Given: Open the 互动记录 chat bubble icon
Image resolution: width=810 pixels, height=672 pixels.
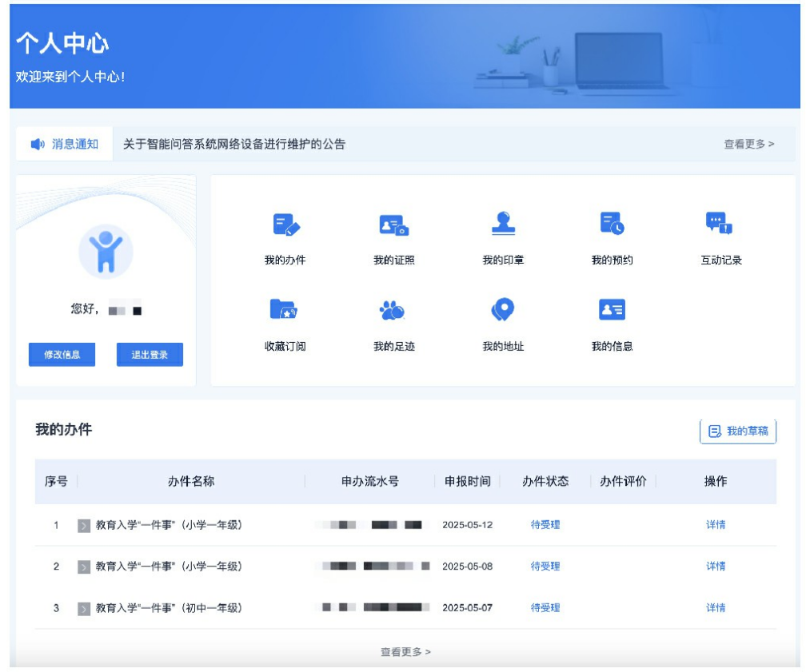Looking at the screenshot, I should pos(720,224).
